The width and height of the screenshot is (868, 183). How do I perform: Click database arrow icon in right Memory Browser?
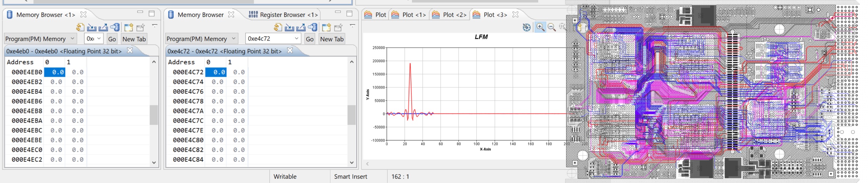(313, 27)
